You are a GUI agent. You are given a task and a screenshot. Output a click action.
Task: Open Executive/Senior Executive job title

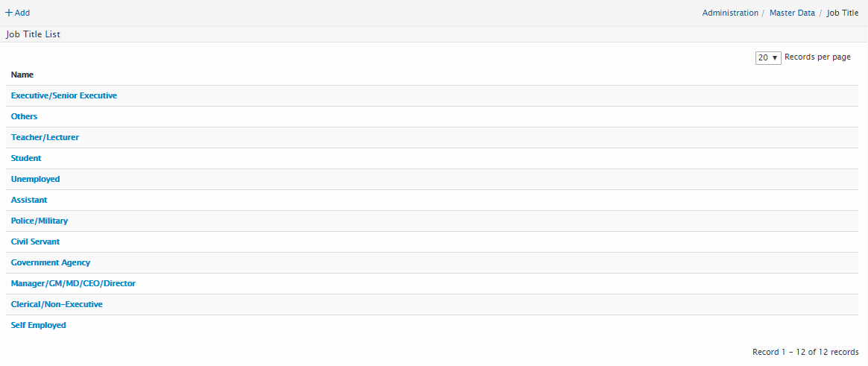pyautogui.click(x=64, y=95)
